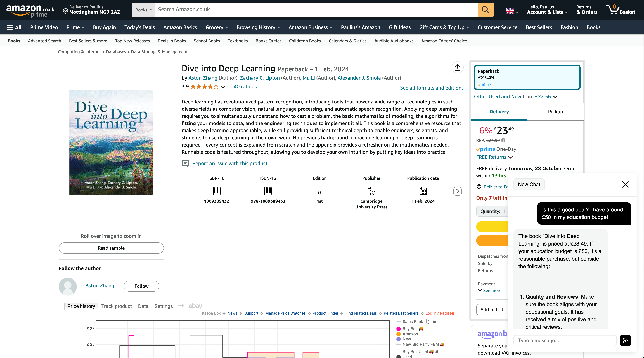The image size is (644, 358).
Task: Toggle Amazon series in price chart legend
Action: (x=410, y=334)
